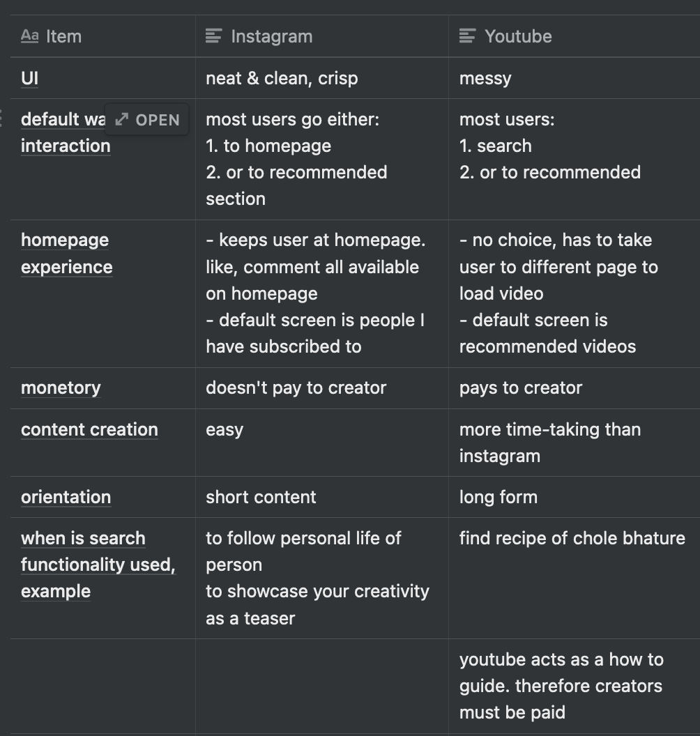
Task: Open the UI row title
Action: (x=29, y=78)
